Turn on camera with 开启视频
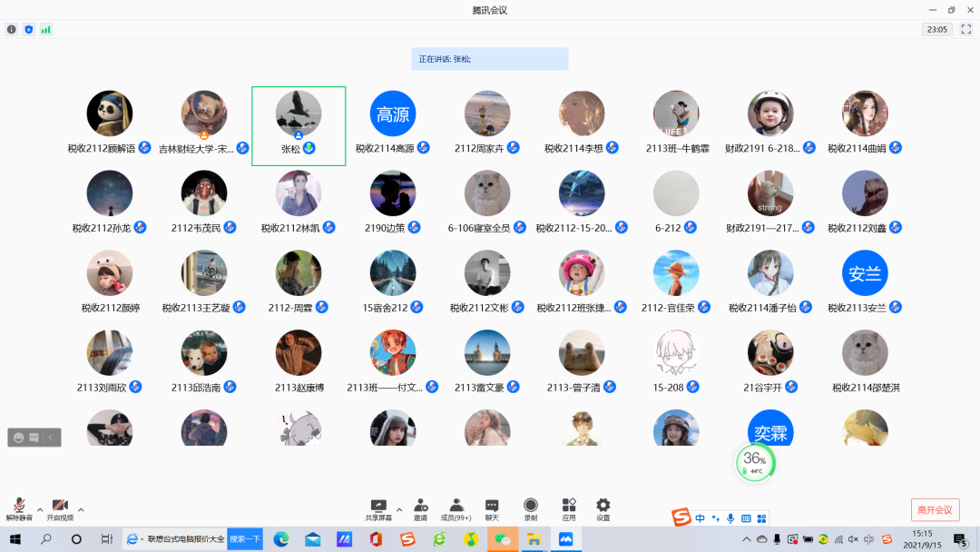The width and height of the screenshot is (980, 552). pos(60,508)
